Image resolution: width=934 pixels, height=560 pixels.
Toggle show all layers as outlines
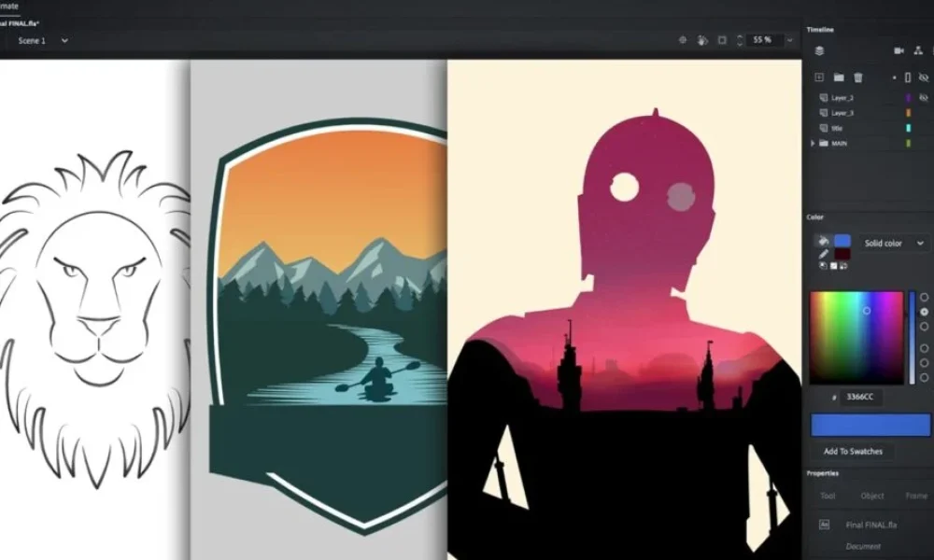[x=908, y=77]
